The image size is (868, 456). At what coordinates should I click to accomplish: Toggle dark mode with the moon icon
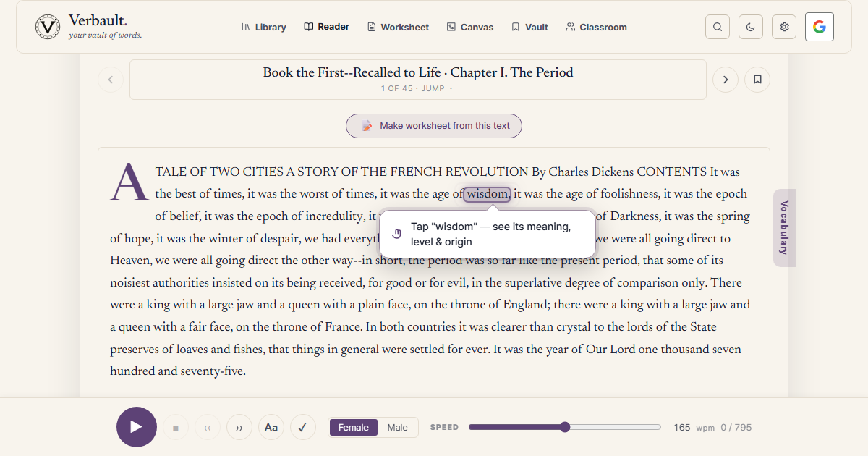tap(751, 27)
